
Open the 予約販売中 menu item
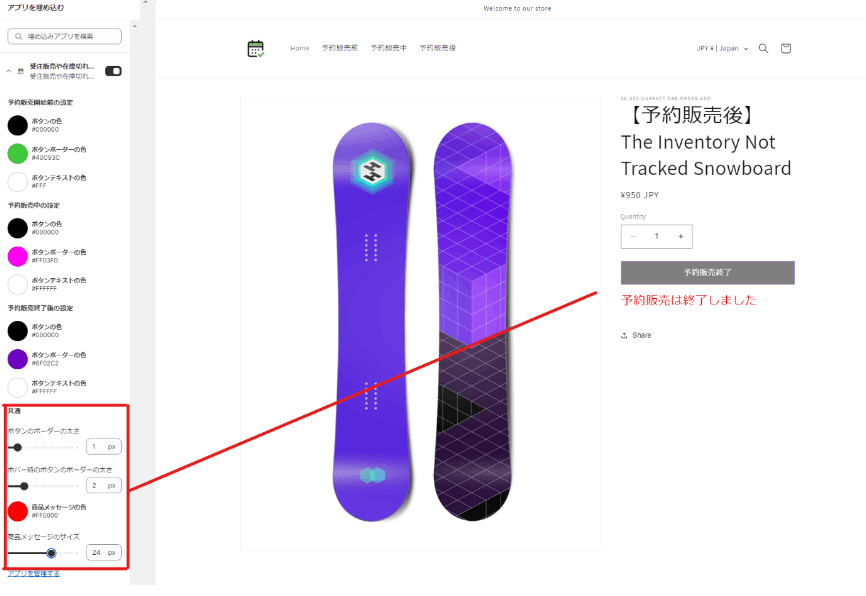coord(388,48)
